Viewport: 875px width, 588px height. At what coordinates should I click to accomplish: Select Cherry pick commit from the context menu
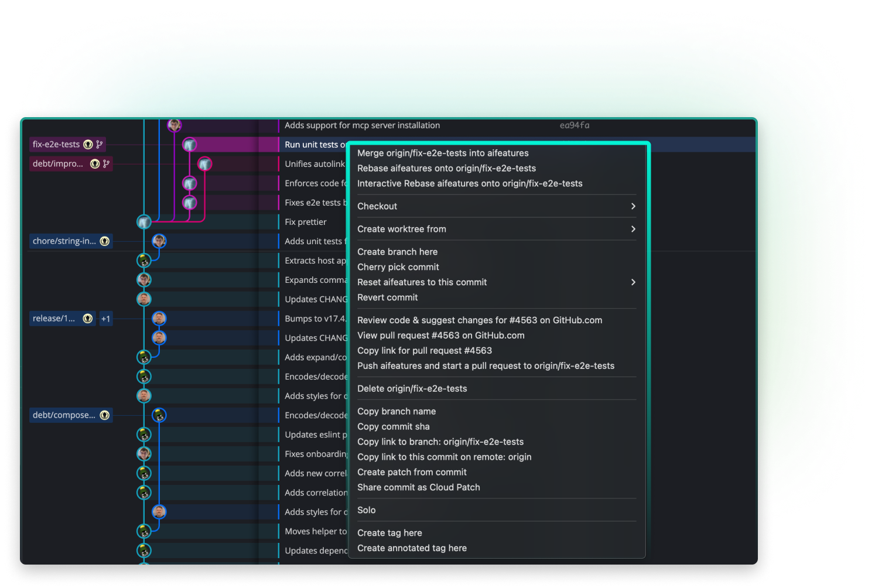click(398, 267)
